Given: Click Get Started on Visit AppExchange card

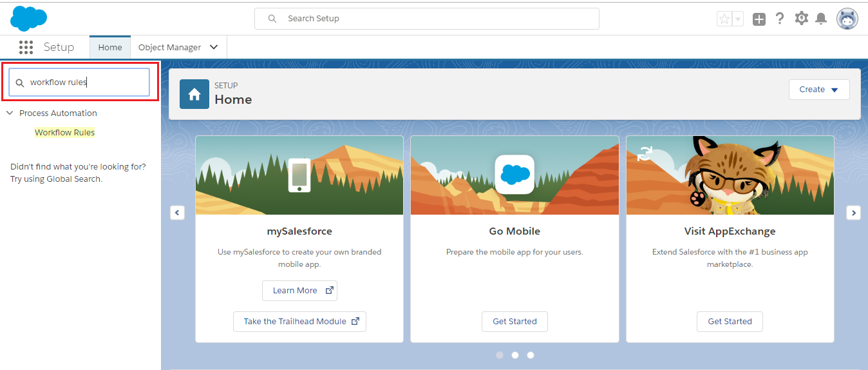Looking at the screenshot, I should [x=730, y=321].
